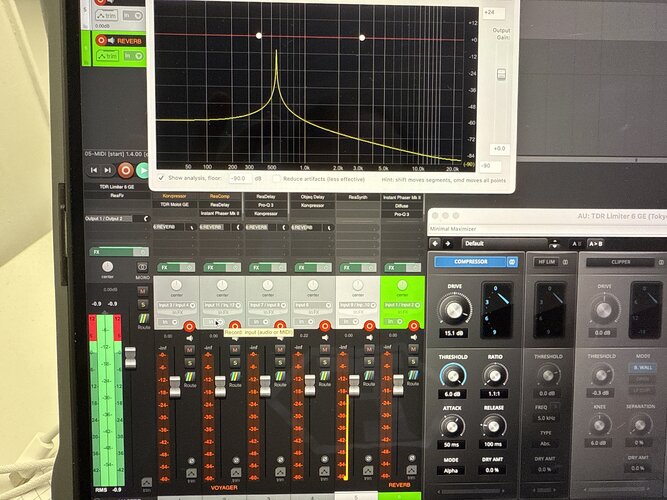Select B. WALL clipper mode

[642, 367]
